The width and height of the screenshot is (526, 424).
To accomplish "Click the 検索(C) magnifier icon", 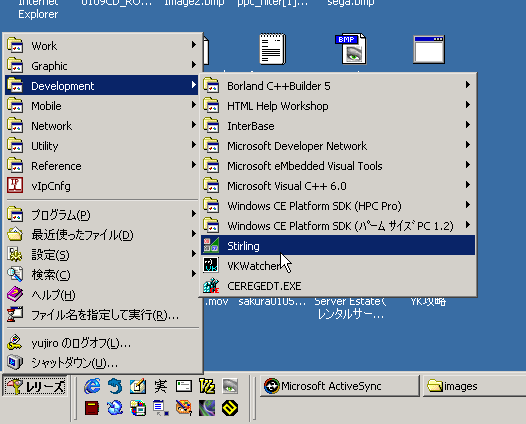I will pos(15,274).
